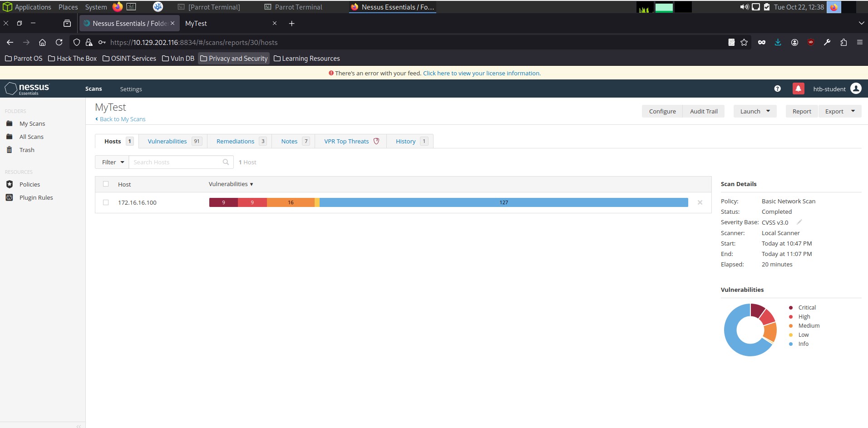The height and width of the screenshot is (428, 868).
Task: Open the terminal launcher in top panel
Action: click(x=131, y=7)
